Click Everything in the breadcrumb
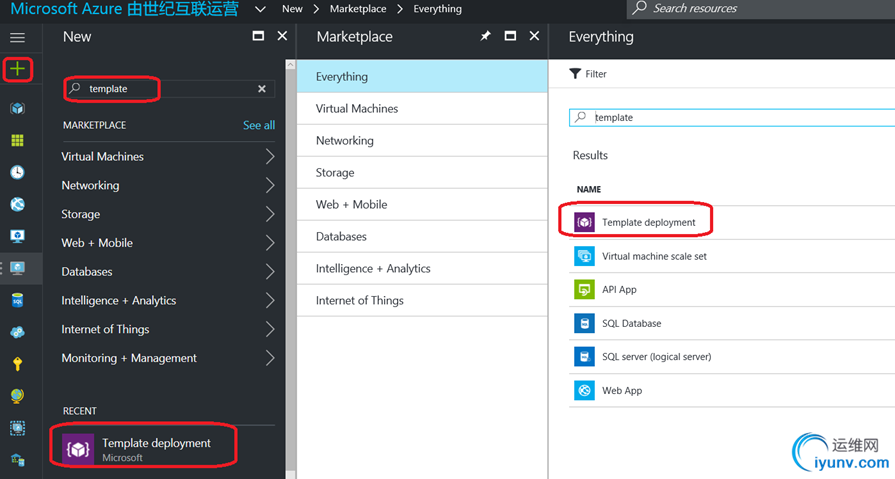Screen dimensions: 895x479 pyautogui.click(x=438, y=9)
